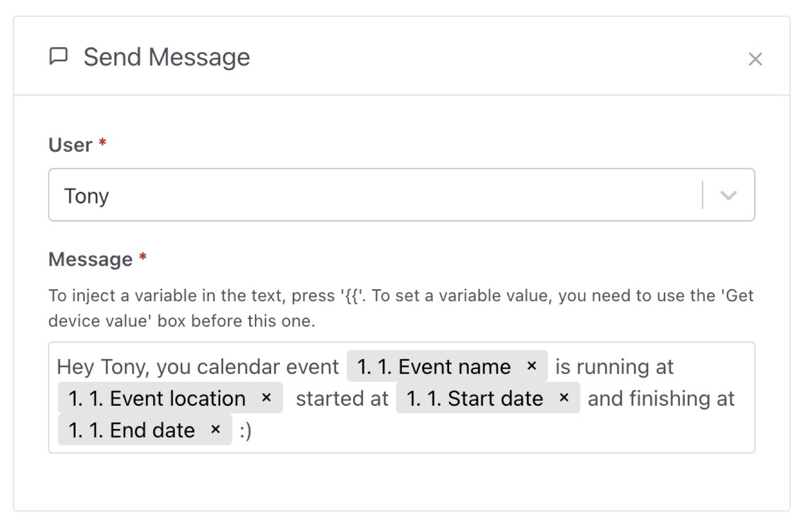This screenshot has height=532, width=812.
Task: Click the Send Message title text
Action: [x=166, y=56]
